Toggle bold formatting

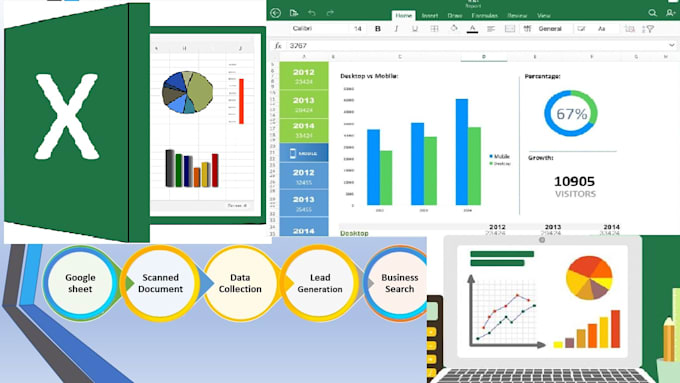[x=378, y=29]
